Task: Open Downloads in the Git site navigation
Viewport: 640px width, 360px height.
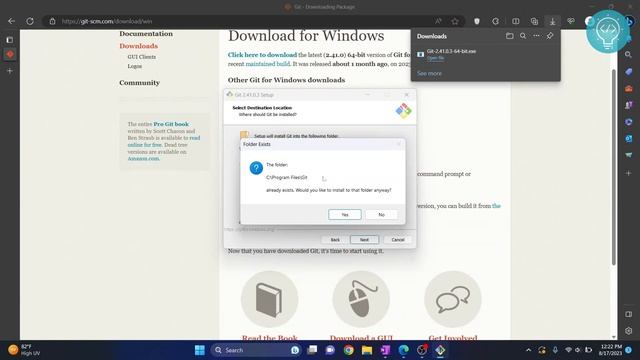Action: click(x=138, y=46)
